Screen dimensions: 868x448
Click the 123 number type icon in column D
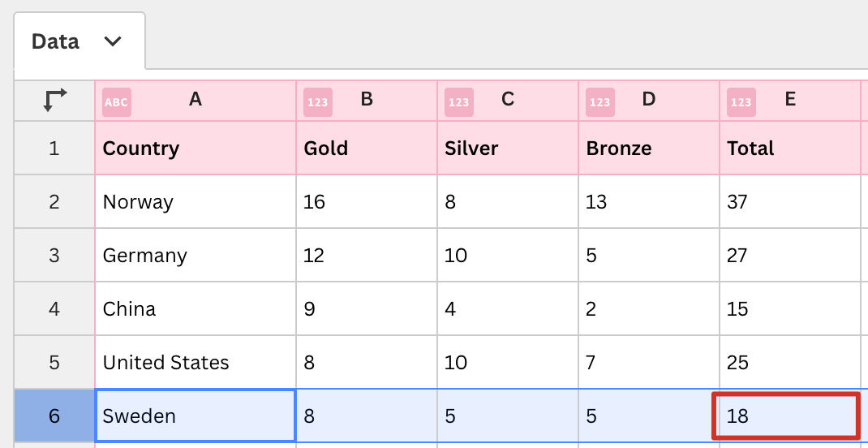click(x=600, y=102)
